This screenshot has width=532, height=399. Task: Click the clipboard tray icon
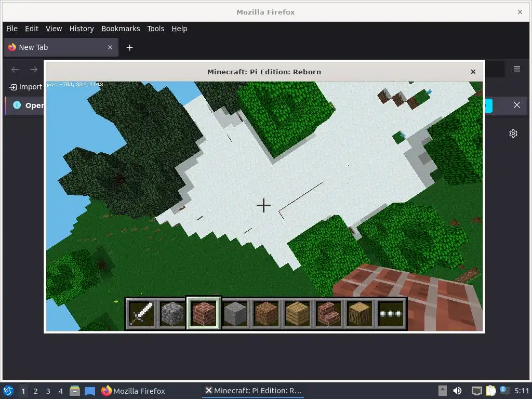tap(490, 391)
